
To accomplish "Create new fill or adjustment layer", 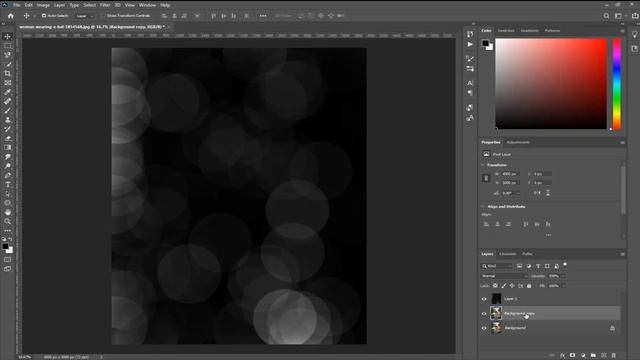I will 583,356.
